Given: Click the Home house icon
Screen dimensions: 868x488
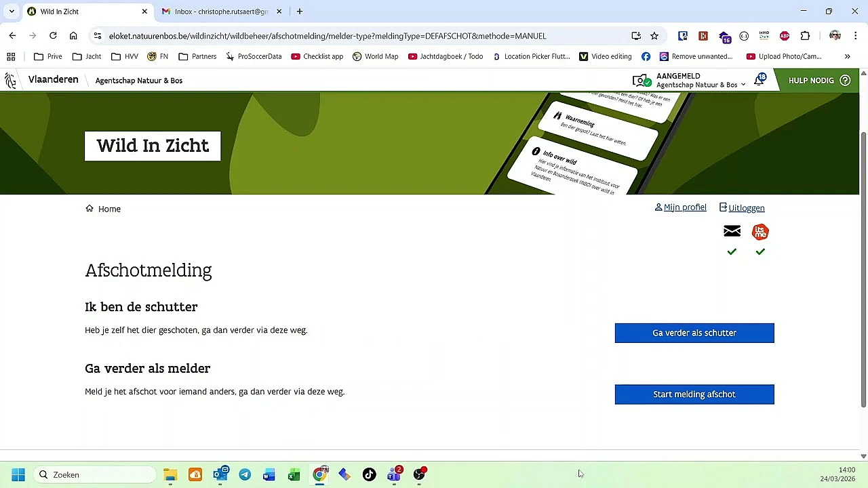Looking at the screenshot, I should coord(90,209).
